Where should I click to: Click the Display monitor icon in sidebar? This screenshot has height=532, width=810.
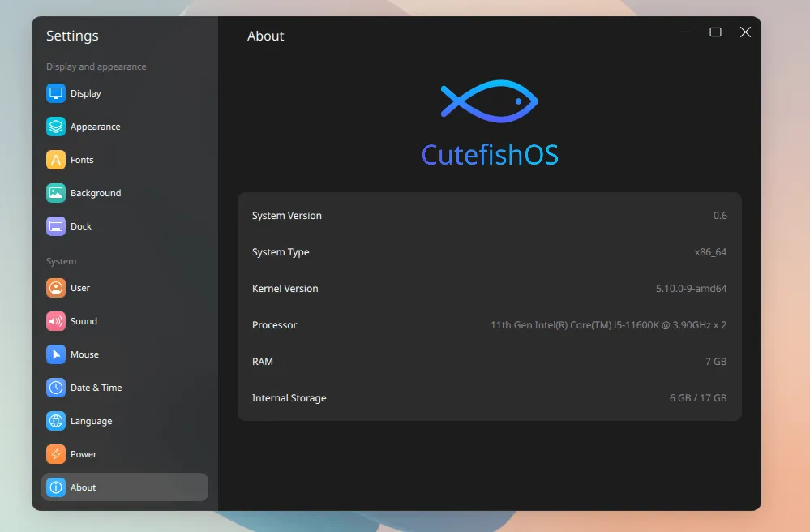click(56, 93)
